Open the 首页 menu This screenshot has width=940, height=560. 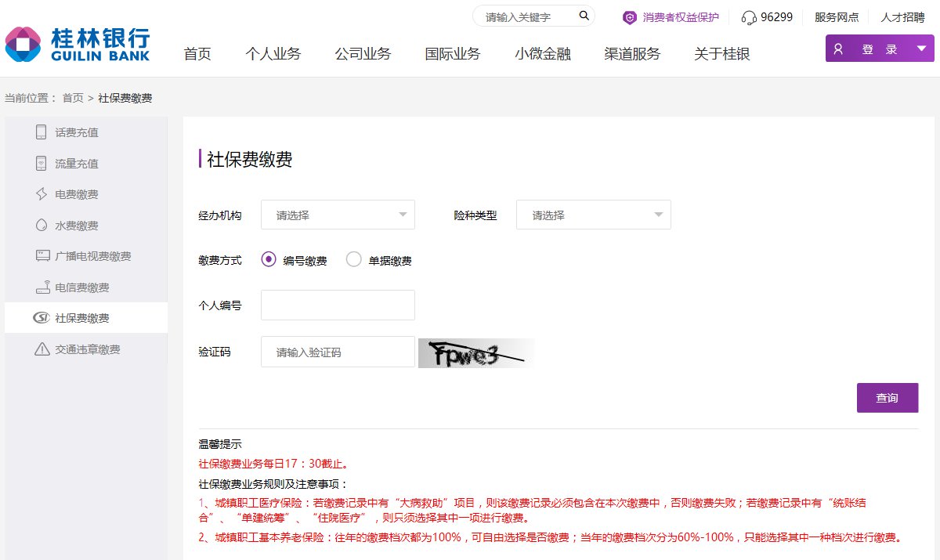(197, 54)
